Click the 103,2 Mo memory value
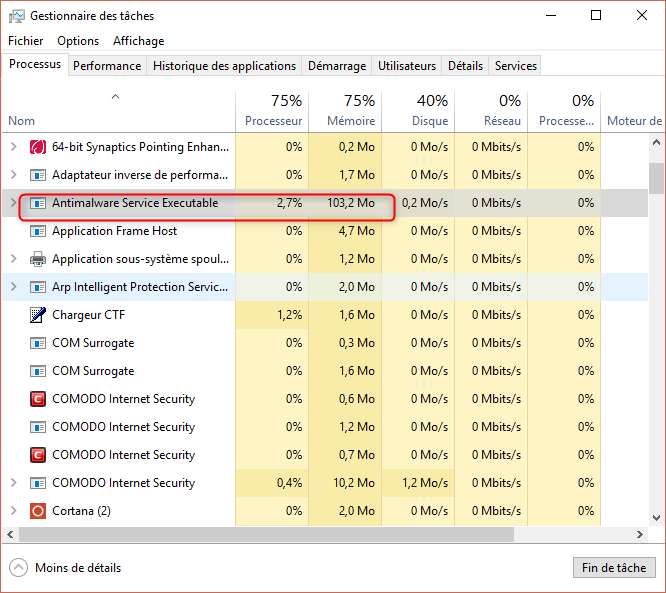Image resolution: width=666 pixels, height=593 pixels. [x=351, y=203]
